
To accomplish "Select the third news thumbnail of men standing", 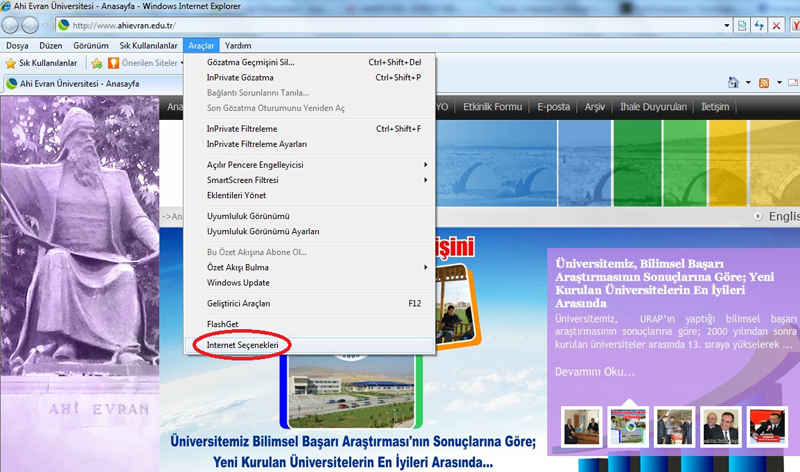I will point(674,427).
